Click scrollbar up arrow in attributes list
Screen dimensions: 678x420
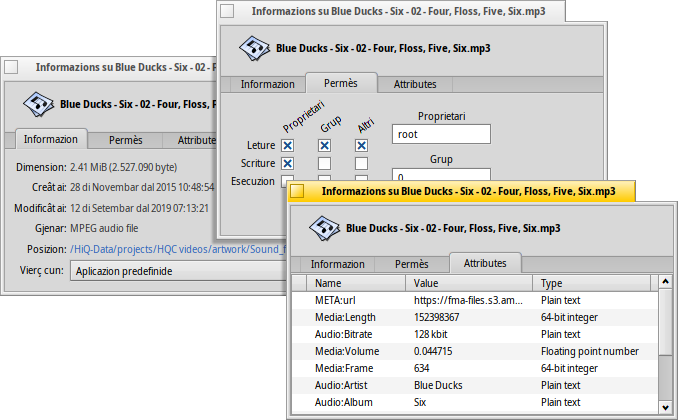[x=667, y=283]
